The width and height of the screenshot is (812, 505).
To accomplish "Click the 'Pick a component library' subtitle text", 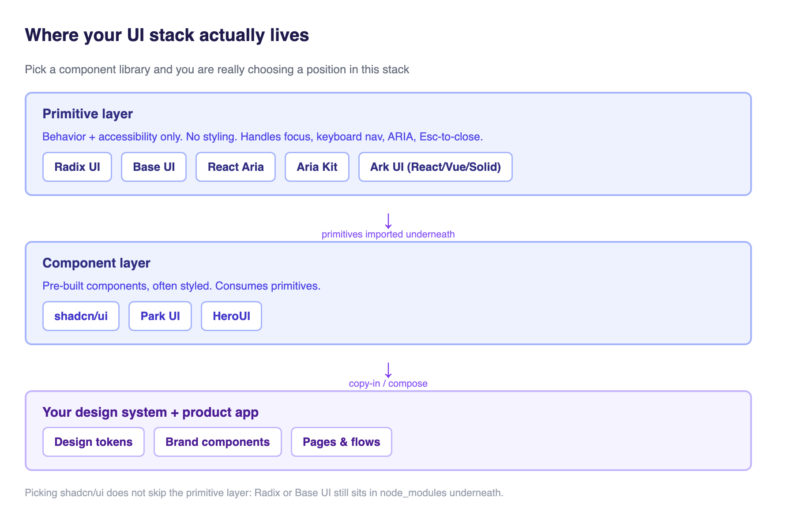I will tap(217, 70).
